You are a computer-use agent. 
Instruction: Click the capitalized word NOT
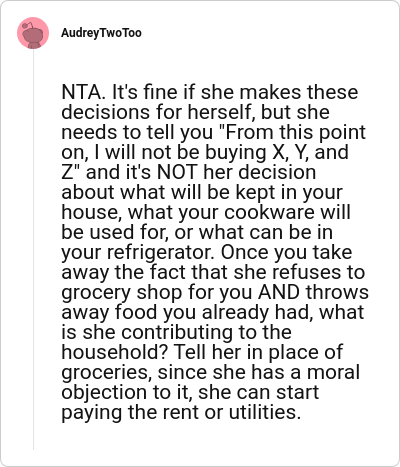point(177,172)
